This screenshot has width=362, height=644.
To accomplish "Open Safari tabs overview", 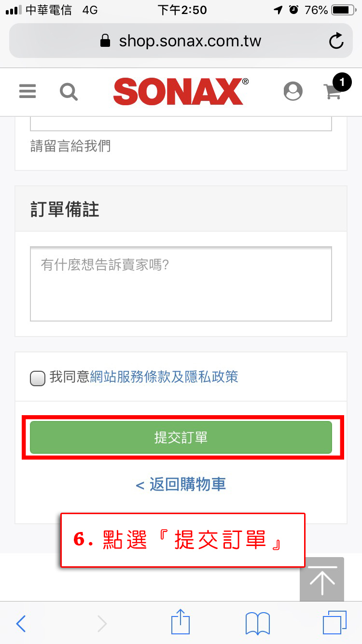I will 334,623.
